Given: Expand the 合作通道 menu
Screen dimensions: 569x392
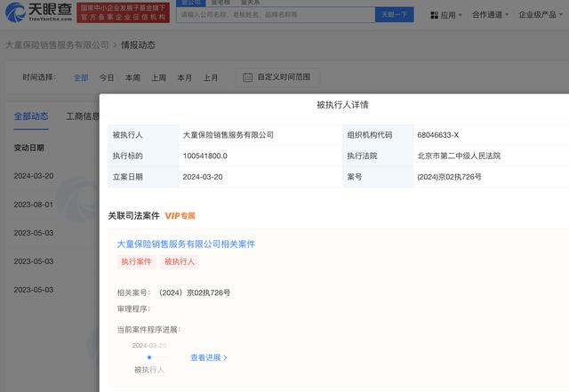Looking at the screenshot, I should click(x=490, y=14).
